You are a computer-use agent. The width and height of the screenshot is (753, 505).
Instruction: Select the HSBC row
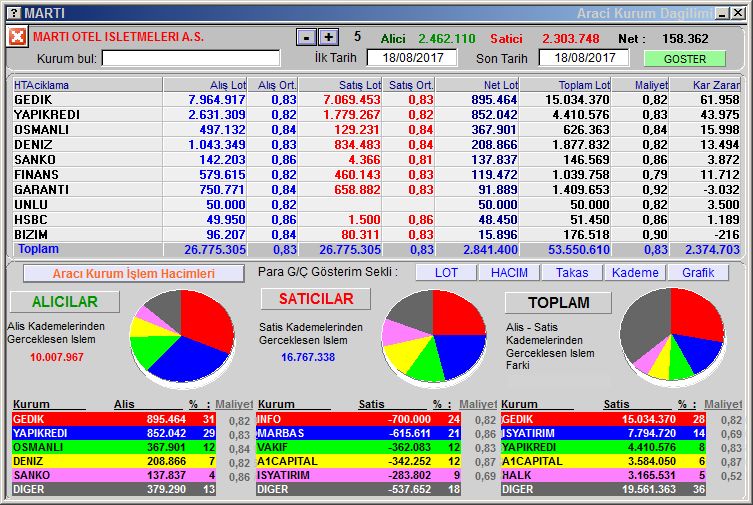[376, 219]
